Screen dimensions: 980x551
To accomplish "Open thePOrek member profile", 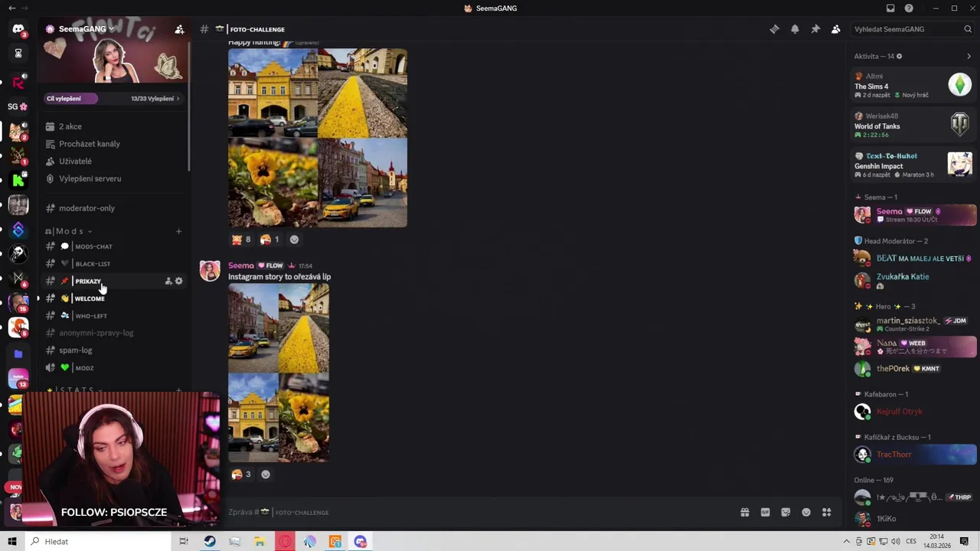I will click(915, 369).
